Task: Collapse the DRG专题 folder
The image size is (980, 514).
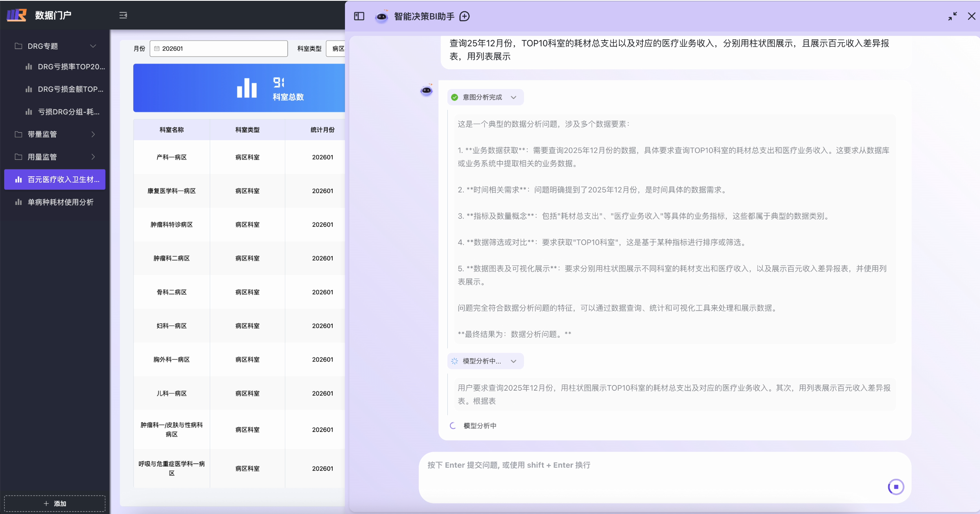Action: [93, 46]
